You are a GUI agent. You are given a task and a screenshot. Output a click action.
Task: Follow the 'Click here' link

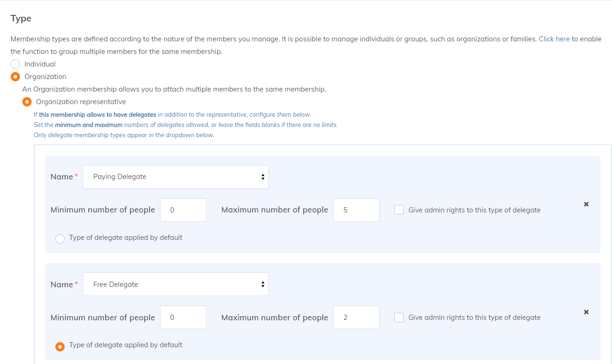(x=554, y=39)
